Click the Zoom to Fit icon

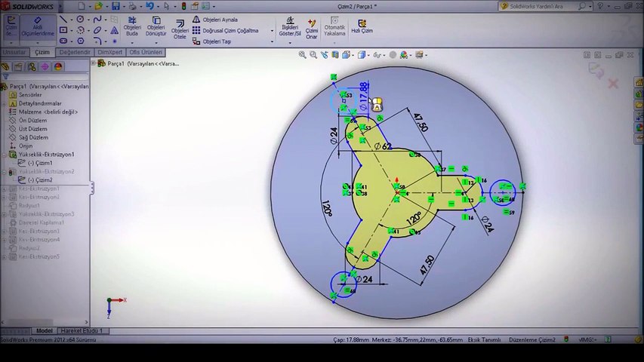(x=302, y=54)
